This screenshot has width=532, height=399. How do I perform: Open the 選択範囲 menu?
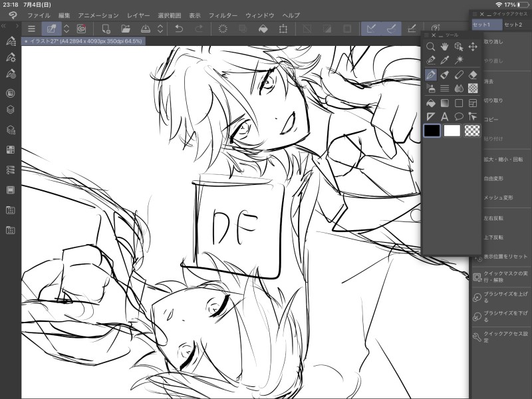(170, 15)
